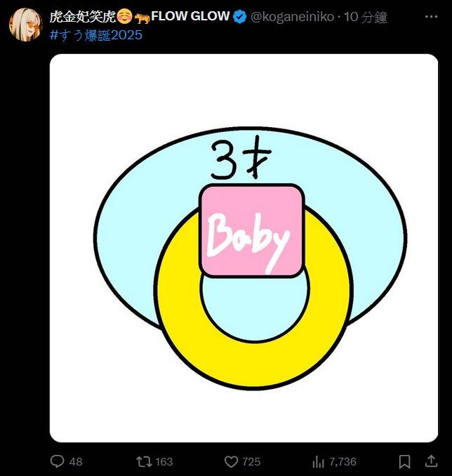The height and width of the screenshot is (476, 452).
Task: Click the reply count 48
Action: pyautogui.click(x=76, y=461)
